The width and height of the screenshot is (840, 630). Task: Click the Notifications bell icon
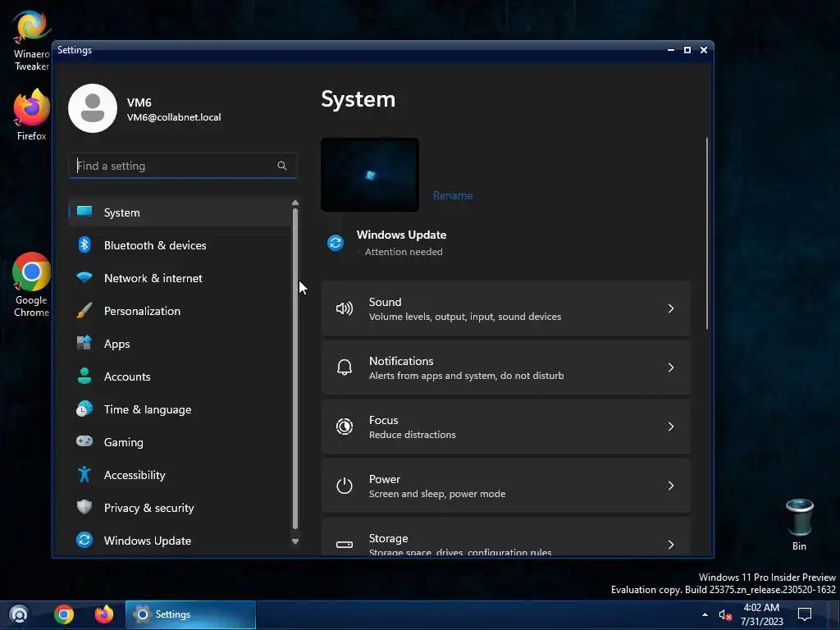click(344, 367)
